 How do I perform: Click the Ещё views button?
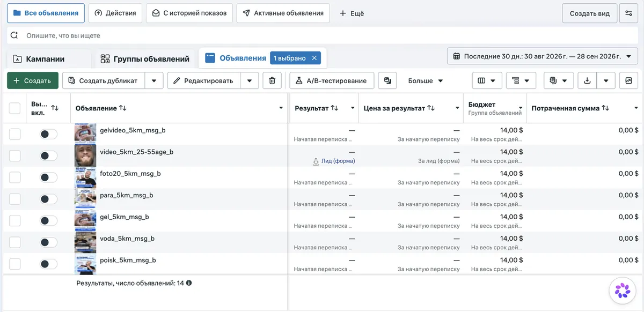(x=352, y=13)
